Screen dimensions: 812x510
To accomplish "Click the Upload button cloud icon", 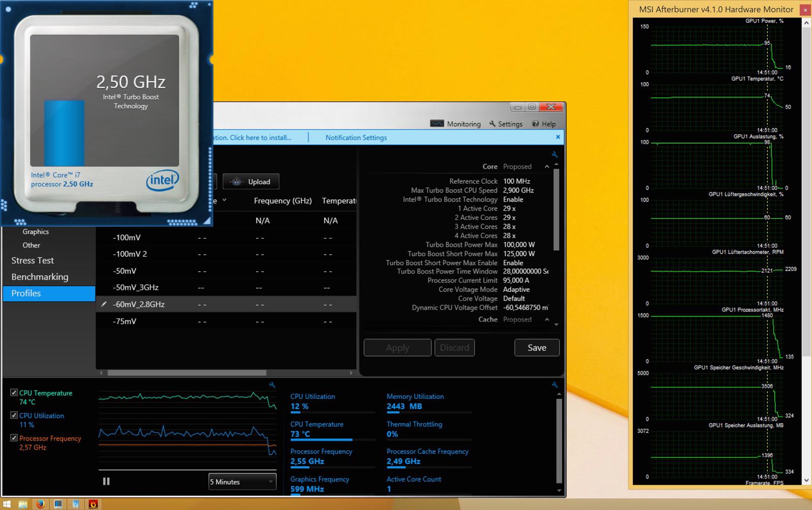I will coord(236,182).
